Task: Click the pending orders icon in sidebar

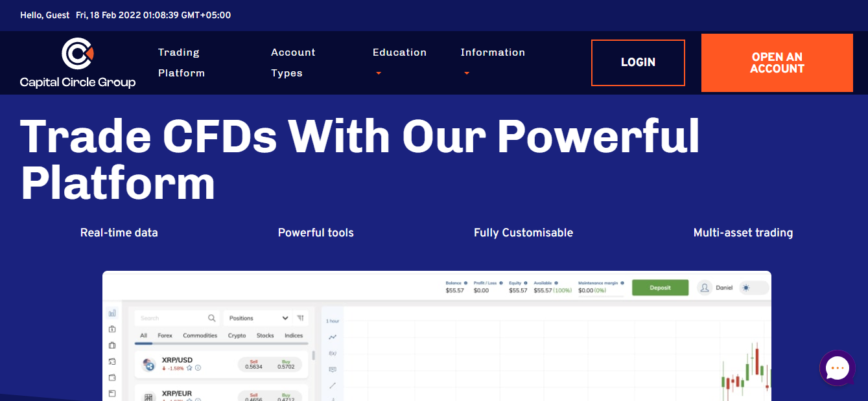Action: (112, 361)
